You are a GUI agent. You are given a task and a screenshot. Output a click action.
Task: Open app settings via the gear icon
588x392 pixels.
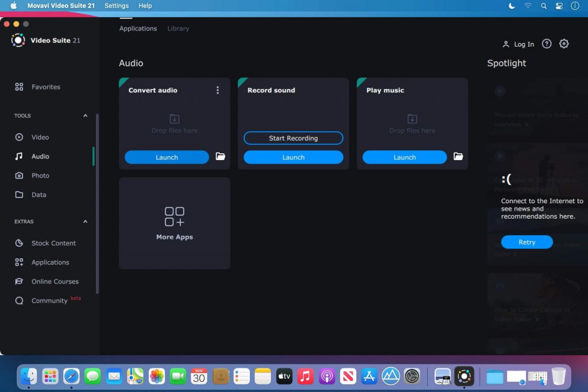(564, 43)
